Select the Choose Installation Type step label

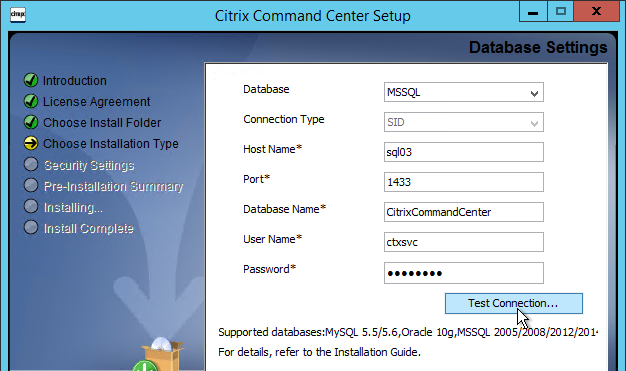(111, 144)
